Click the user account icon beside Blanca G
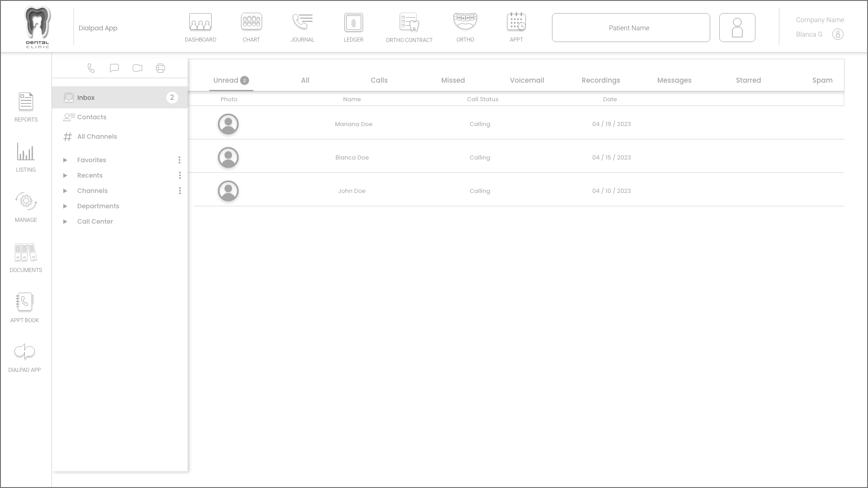The image size is (868, 488). pos(838,34)
